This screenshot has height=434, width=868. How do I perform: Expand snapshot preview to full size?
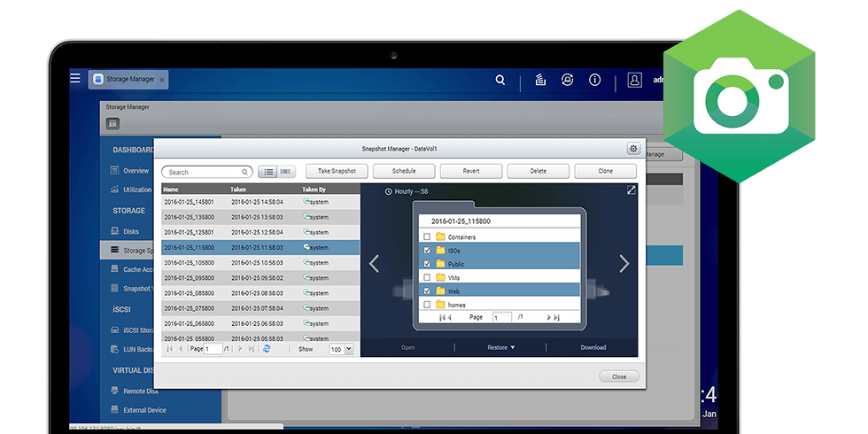tap(631, 190)
